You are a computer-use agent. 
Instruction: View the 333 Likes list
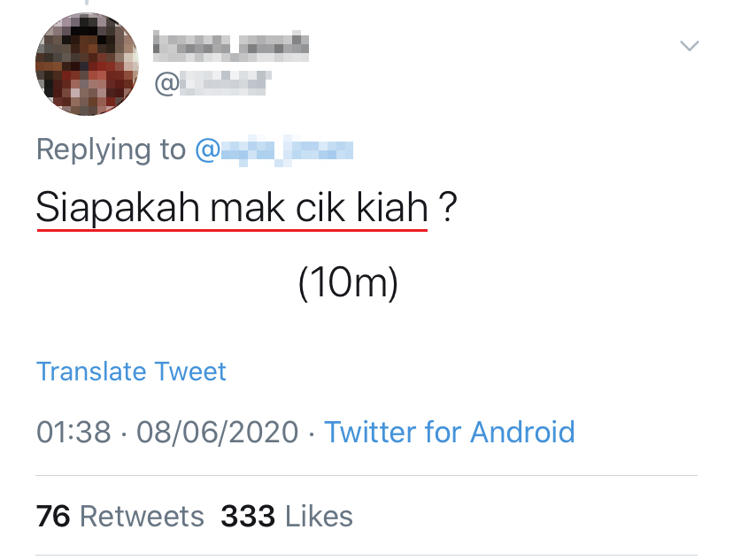click(x=286, y=516)
